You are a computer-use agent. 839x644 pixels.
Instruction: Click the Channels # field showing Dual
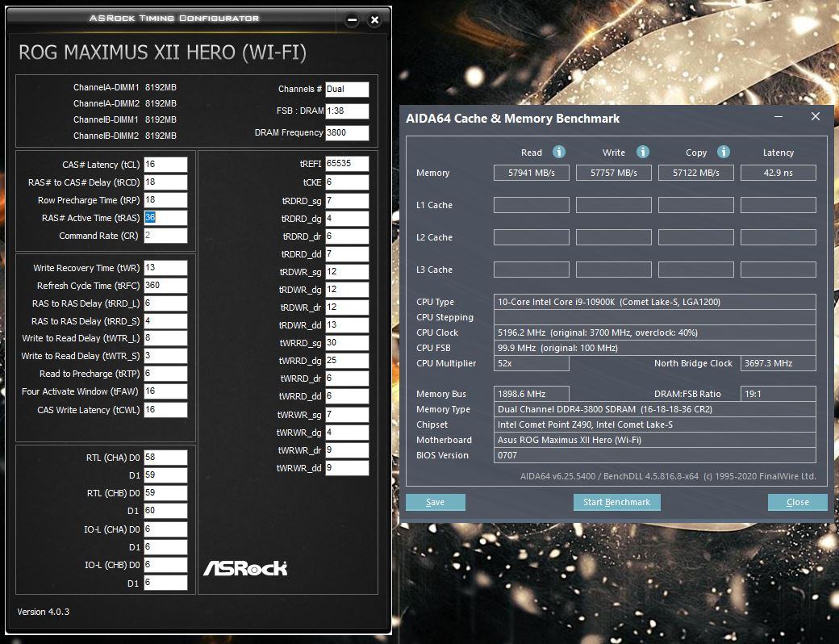click(347, 90)
